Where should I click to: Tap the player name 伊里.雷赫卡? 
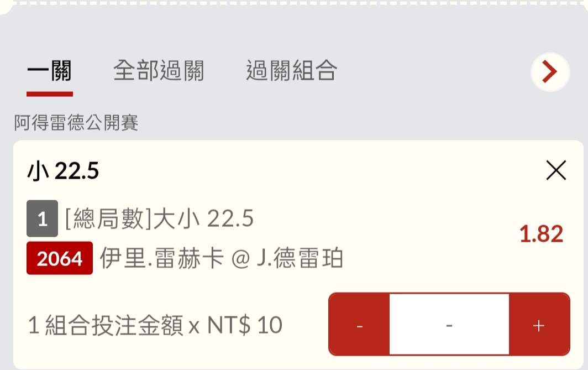pos(162,258)
